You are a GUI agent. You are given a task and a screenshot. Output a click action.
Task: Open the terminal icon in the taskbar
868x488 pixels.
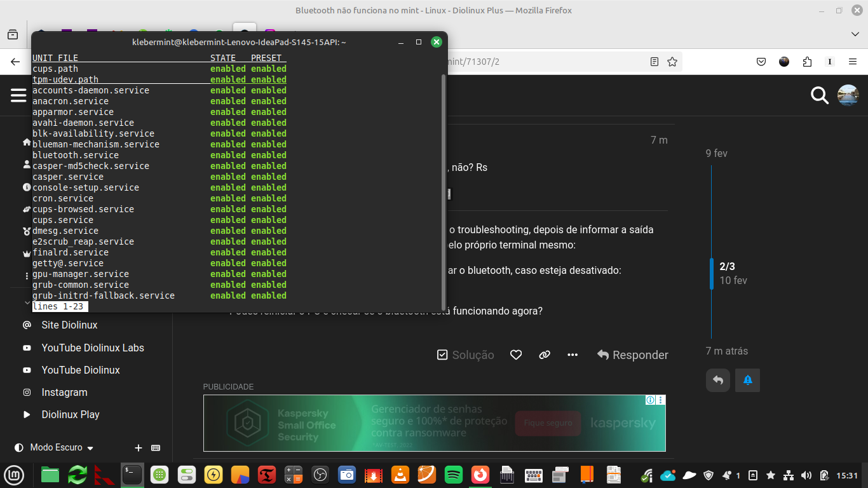pos(132,475)
